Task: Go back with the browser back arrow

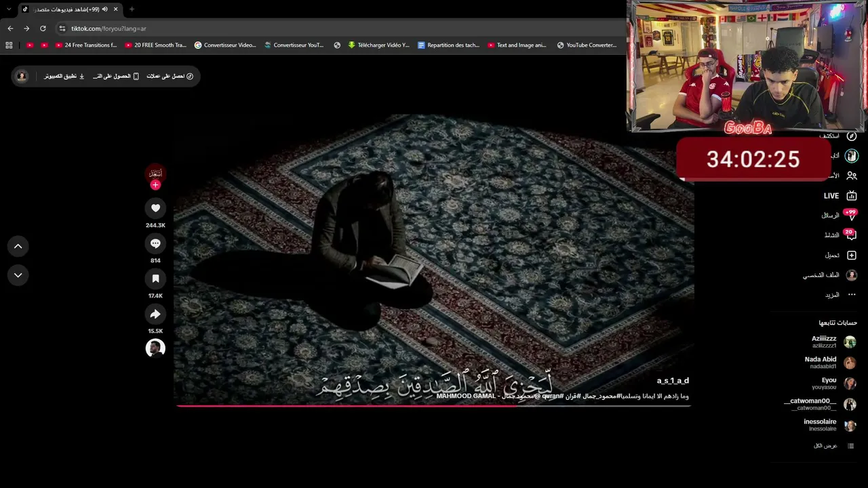Action: [10, 28]
